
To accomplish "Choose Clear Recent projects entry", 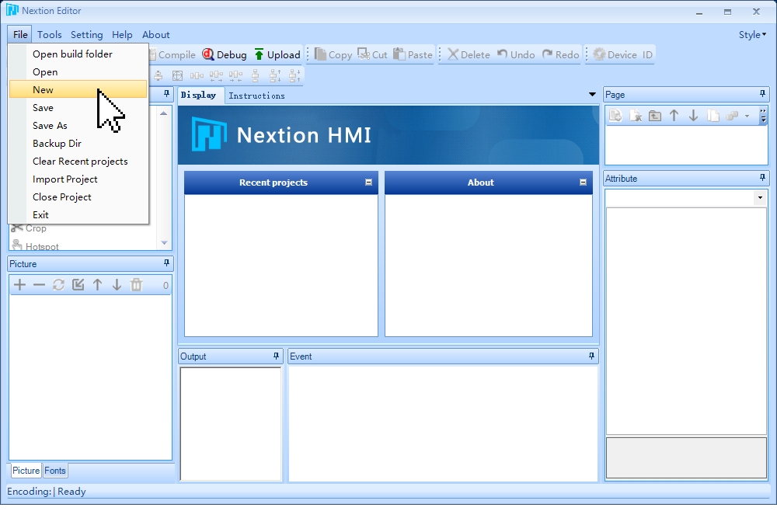I will click(78, 161).
